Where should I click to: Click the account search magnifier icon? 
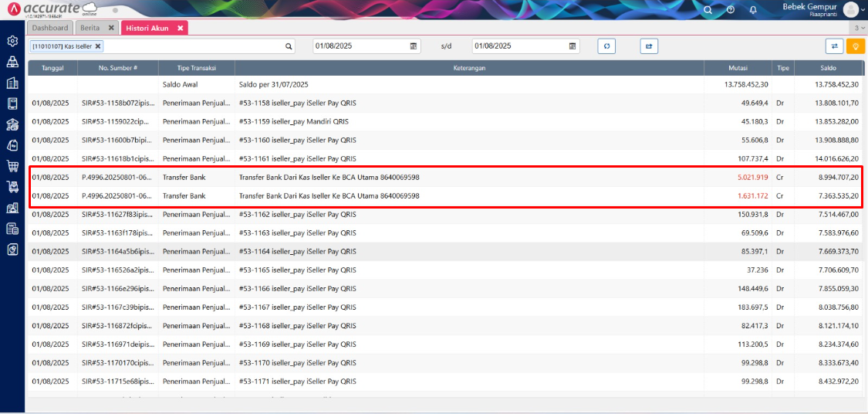[289, 46]
